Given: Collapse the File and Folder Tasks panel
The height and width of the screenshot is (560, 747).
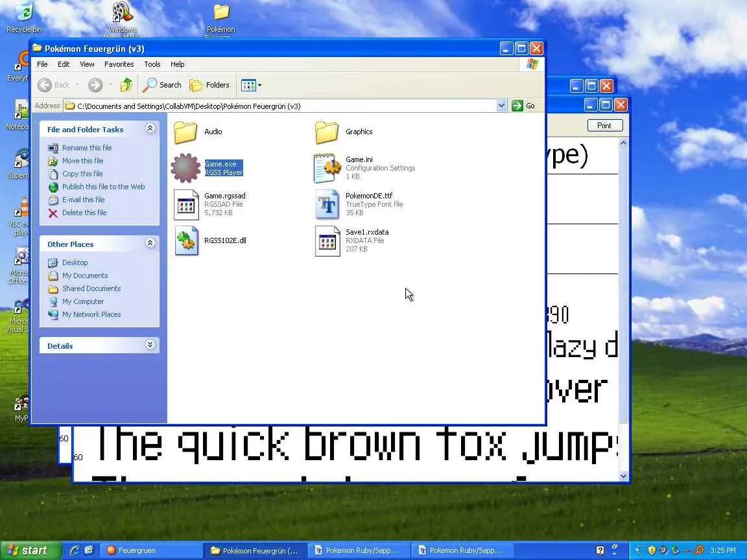Looking at the screenshot, I should click(x=150, y=128).
